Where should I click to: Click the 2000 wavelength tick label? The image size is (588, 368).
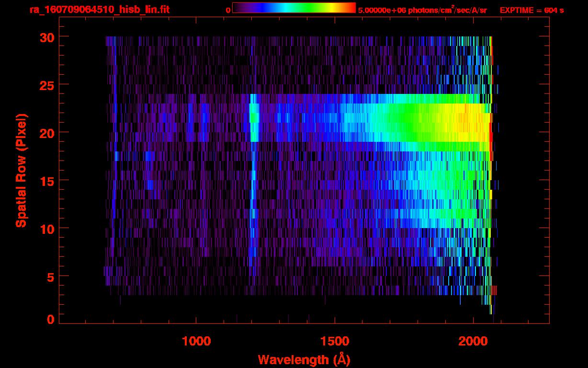[473, 341]
